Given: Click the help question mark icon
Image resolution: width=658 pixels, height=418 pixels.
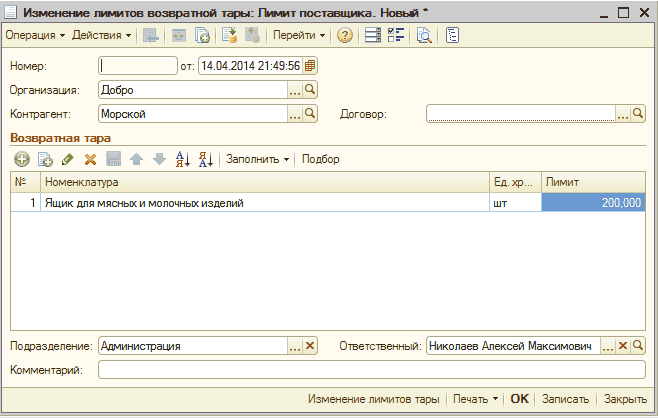Looking at the screenshot, I should pos(345,35).
